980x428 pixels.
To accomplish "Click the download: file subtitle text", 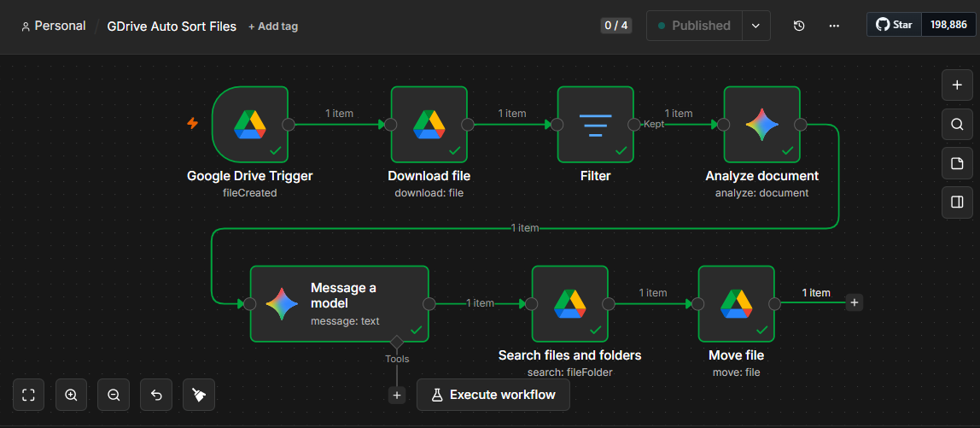I will [x=429, y=193].
